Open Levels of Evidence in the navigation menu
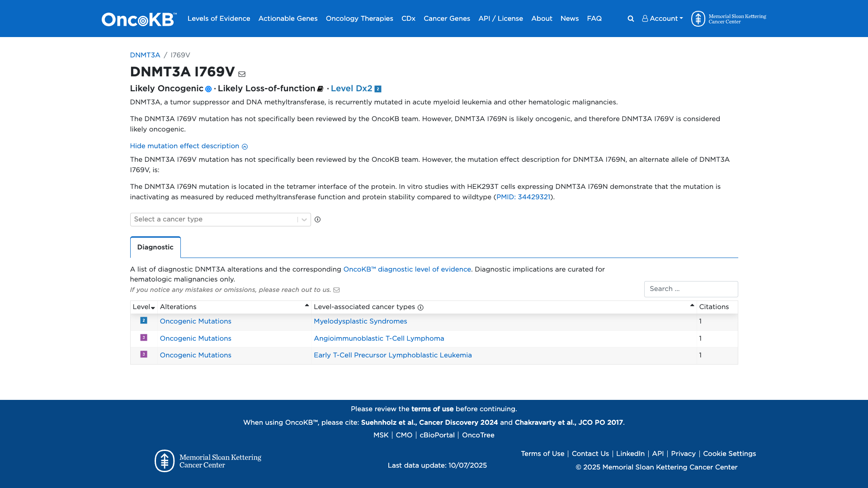This screenshot has width=868, height=488. tap(219, 19)
